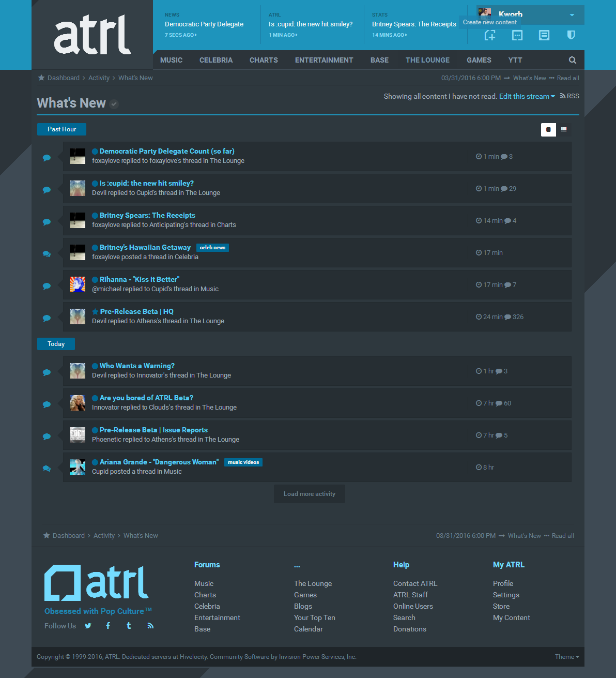Open the messages speech-bubble icon in header
The width and height of the screenshot is (616, 678).
(x=517, y=35)
